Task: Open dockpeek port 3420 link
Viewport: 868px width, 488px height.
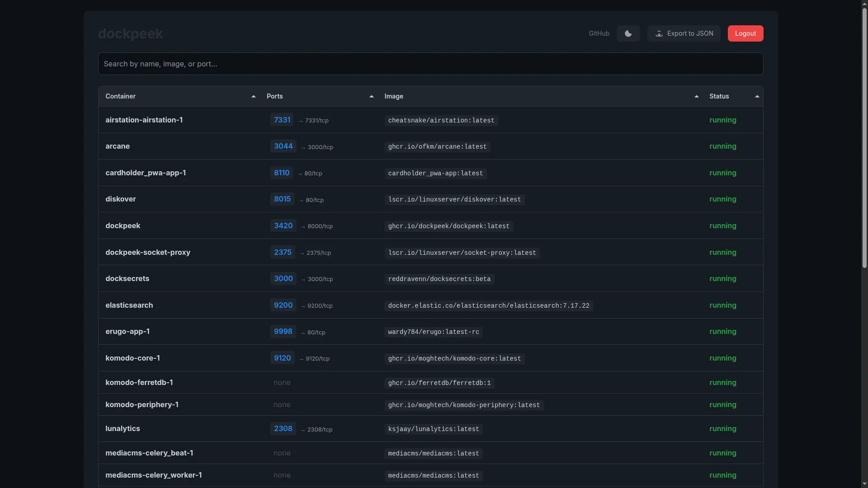Action: pos(283,225)
